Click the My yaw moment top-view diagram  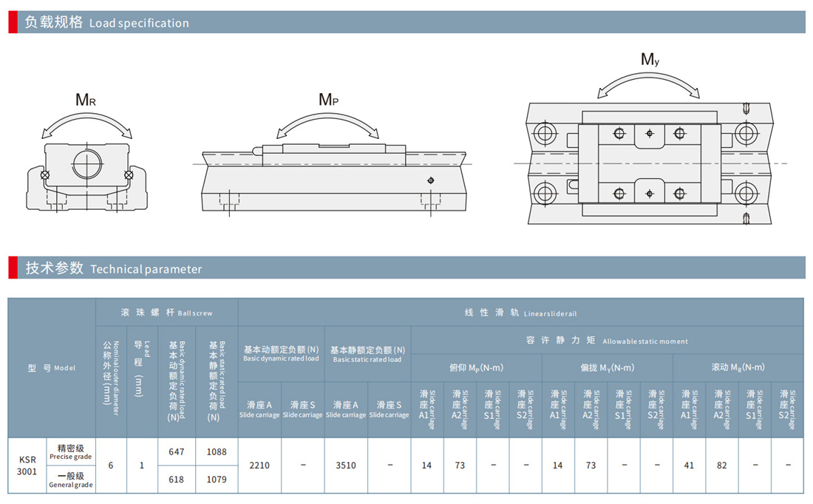tap(649, 163)
